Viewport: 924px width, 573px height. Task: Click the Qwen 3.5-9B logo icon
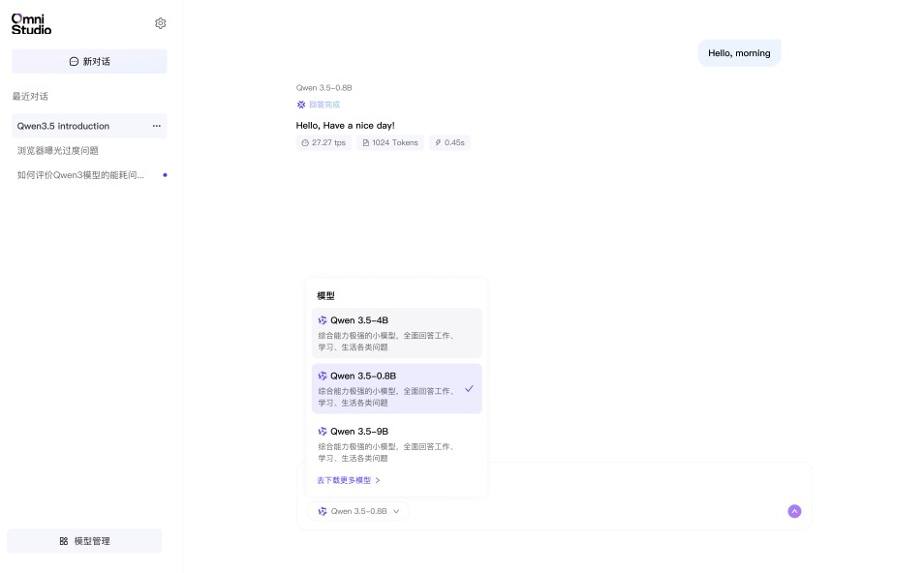(323, 431)
